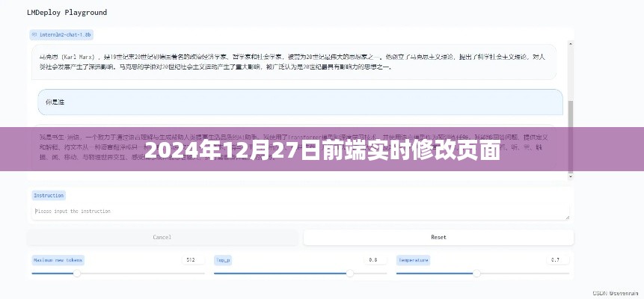Click the Karl Marx response message
The height and width of the screenshot is (299, 644).
point(299,61)
